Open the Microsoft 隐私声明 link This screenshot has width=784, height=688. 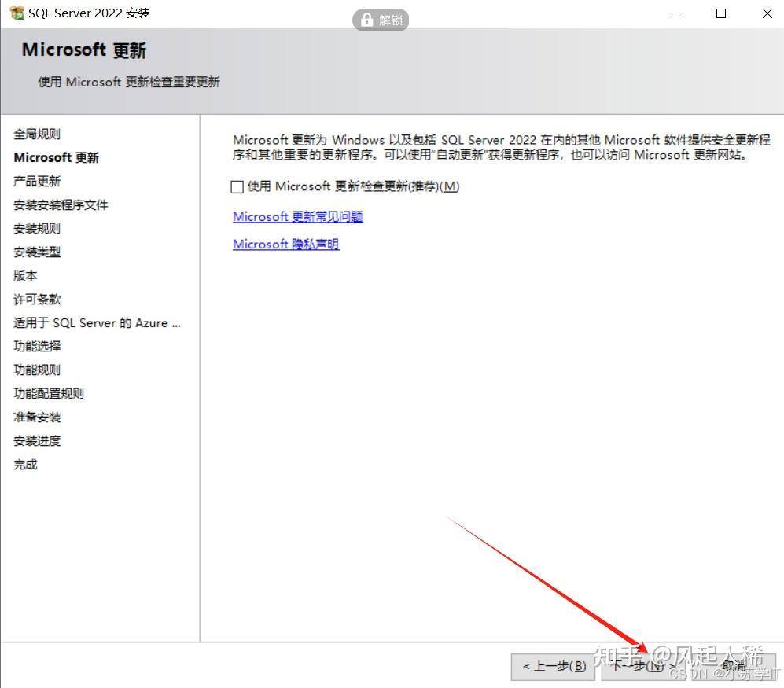tap(285, 244)
